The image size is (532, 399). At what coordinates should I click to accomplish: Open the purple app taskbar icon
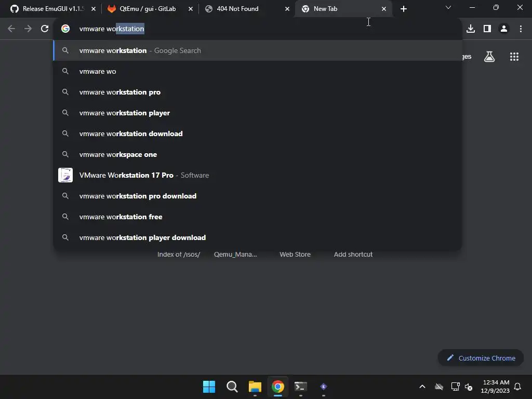[x=324, y=387]
